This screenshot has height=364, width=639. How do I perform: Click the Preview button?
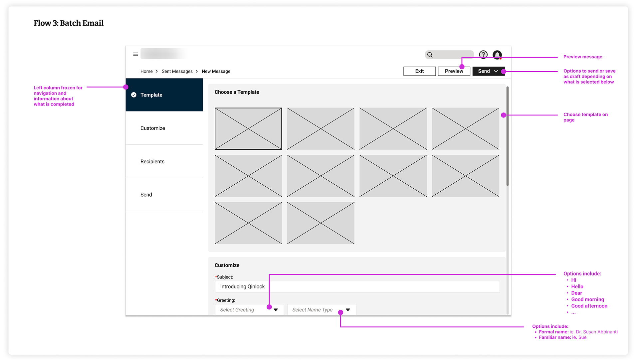(x=454, y=71)
